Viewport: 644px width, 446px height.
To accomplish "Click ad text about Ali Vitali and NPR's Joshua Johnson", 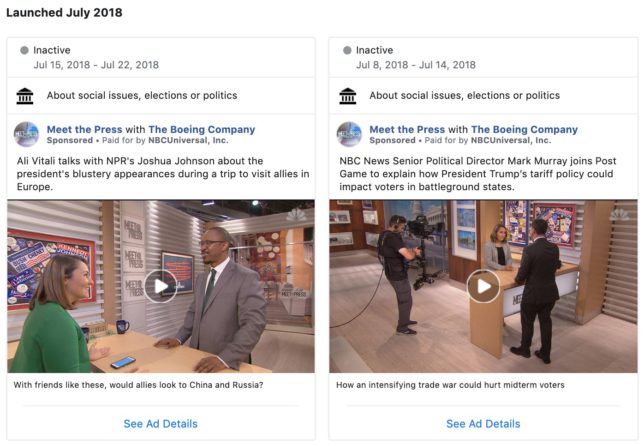I will (163, 174).
